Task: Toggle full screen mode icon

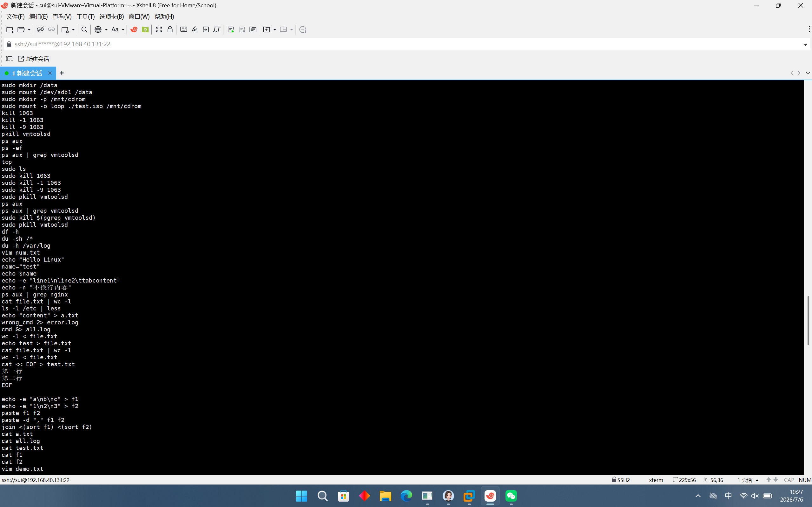Action: 159,29
